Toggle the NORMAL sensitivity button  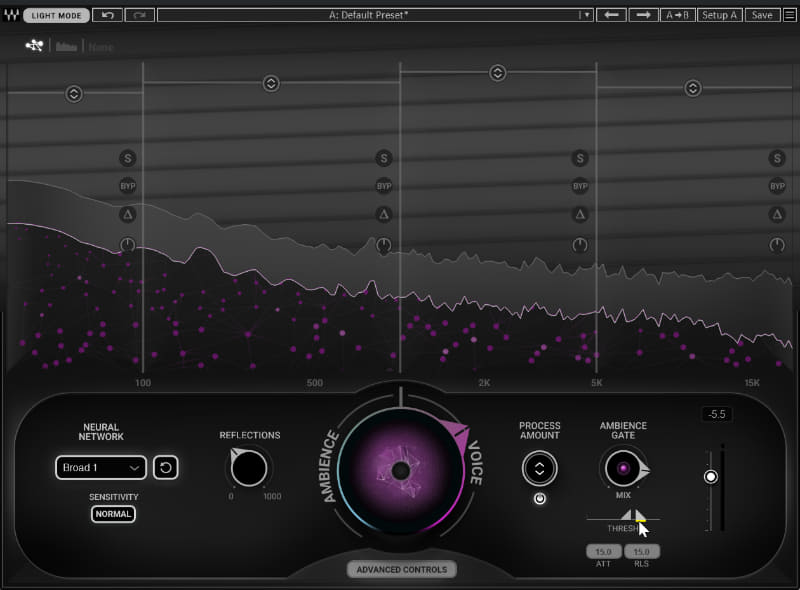click(113, 514)
